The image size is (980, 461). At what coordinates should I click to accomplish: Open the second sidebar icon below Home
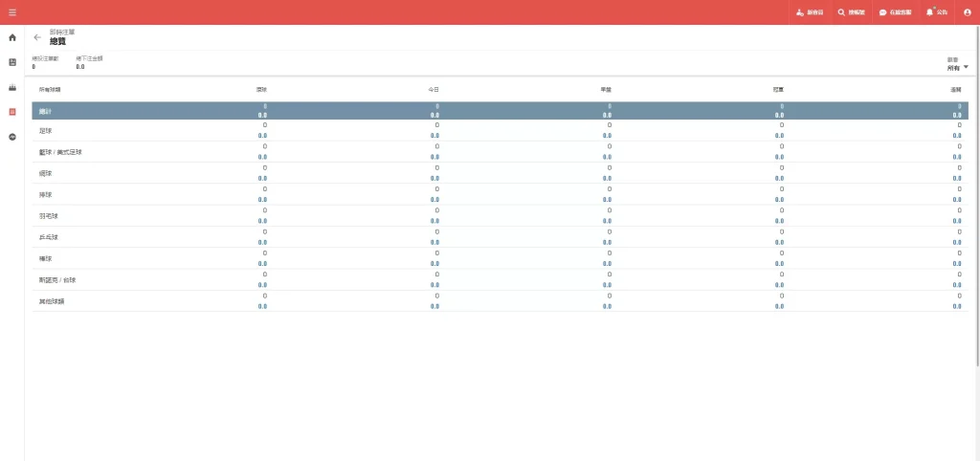tap(12, 62)
